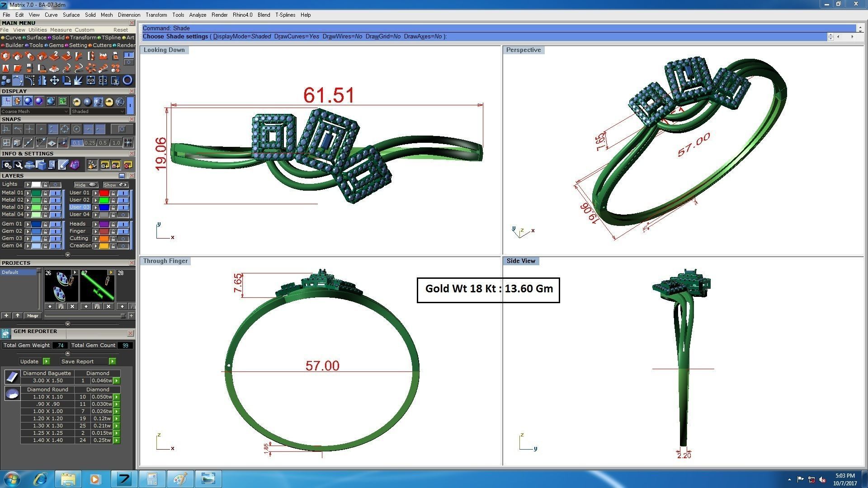The image size is (868, 488).
Task: Expand project 26 arrow button
Action: pos(75,272)
